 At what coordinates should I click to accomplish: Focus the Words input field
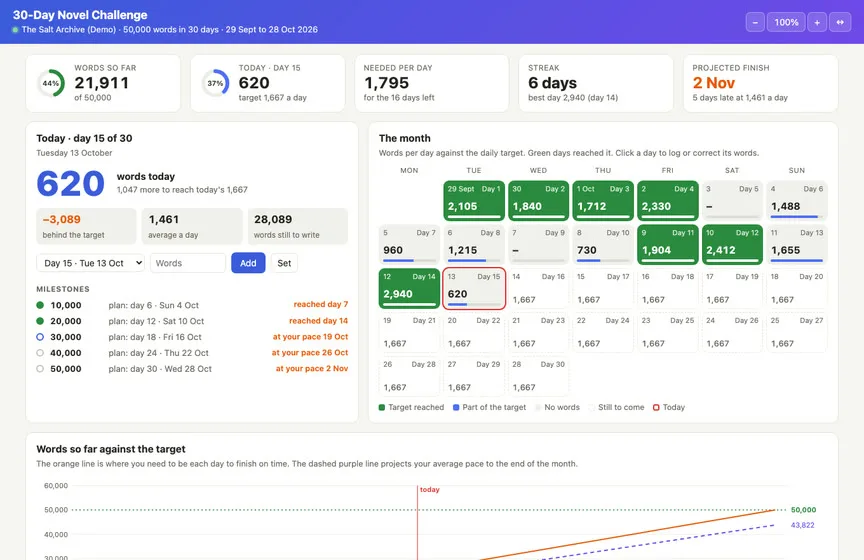[x=188, y=263]
